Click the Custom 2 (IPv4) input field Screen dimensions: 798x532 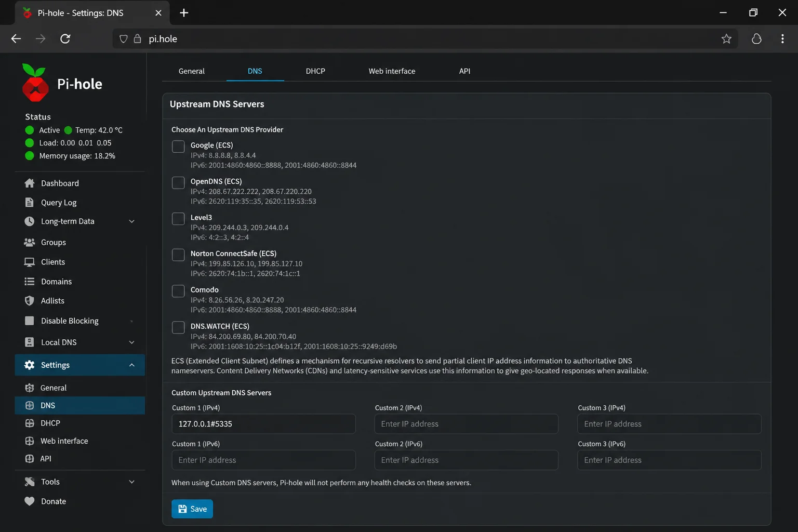pyautogui.click(x=467, y=424)
